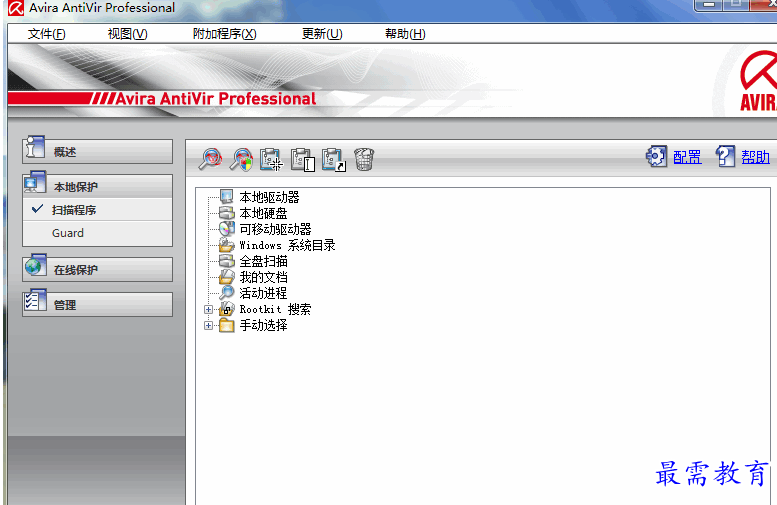Create desktop shortcut for profile icon
Viewport: 777px width, 505px height.
[x=333, y=159]
